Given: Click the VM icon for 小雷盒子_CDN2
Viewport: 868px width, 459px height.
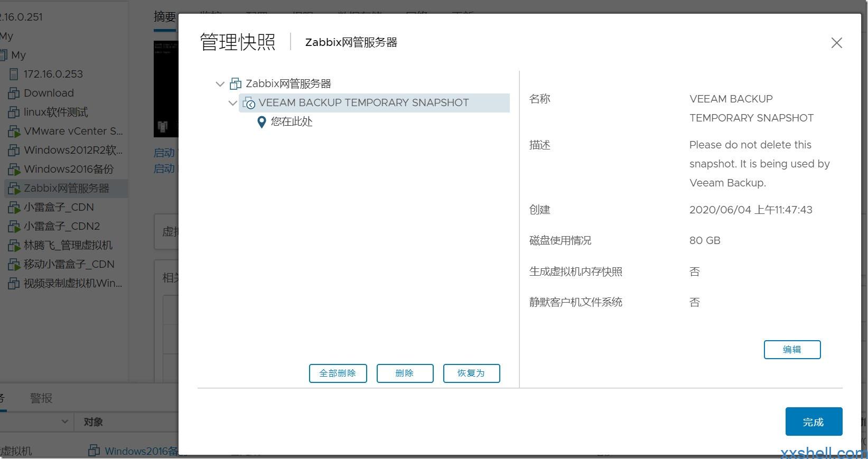Looking at the screenshot, I should tap(14, 227).
